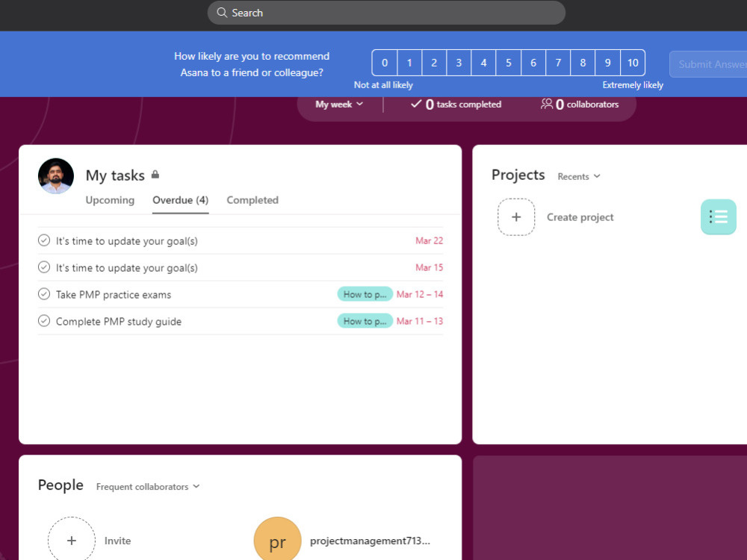Click project tag on Complete PMP study guide

(x=365, y=321)
